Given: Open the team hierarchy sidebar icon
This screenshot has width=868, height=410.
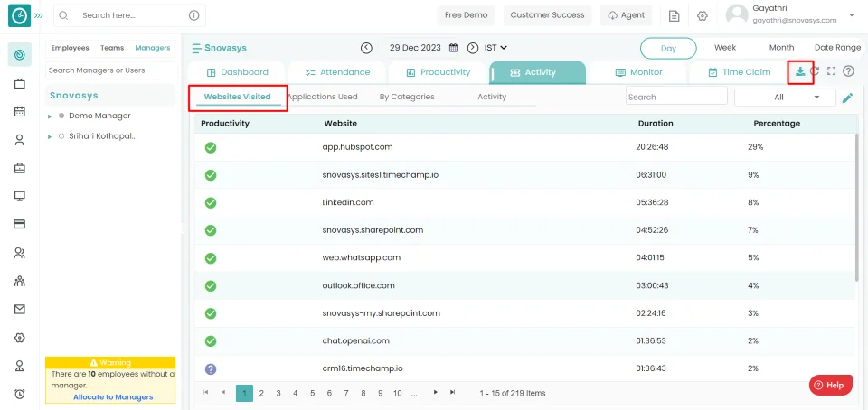Looking at the screenshot, I should coord(19,281).
